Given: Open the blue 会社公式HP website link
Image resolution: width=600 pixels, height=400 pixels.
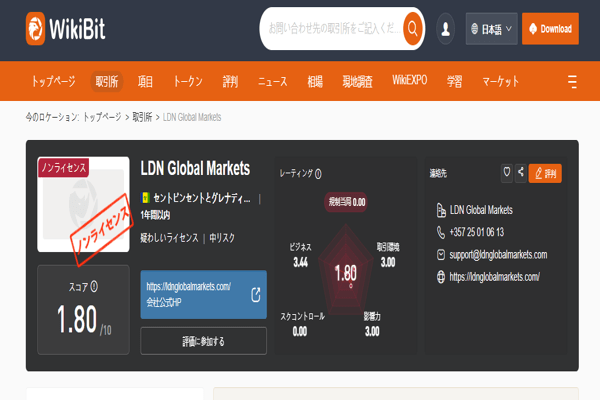Looking at the screenshot, I should (x=204, y=294).
